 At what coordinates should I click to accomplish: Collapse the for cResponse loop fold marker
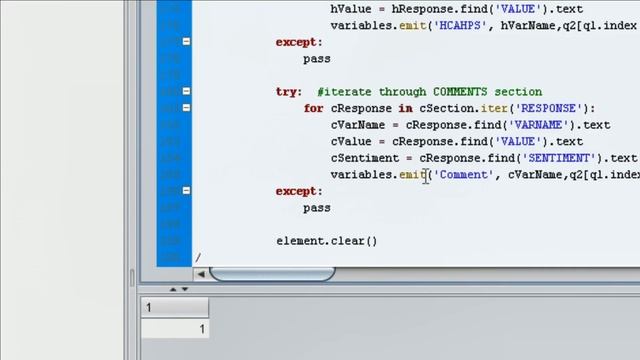[x=186, y=108]
